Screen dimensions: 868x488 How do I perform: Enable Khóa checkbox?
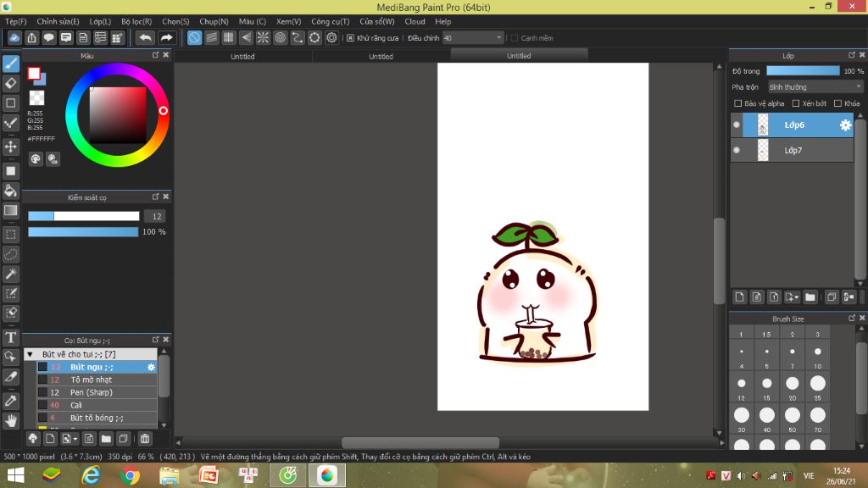pos(838,103)
